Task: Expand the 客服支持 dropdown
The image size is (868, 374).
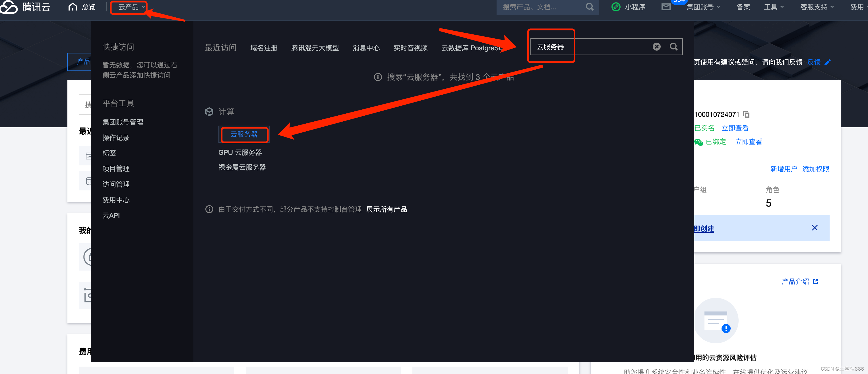Action: [817, 7]
